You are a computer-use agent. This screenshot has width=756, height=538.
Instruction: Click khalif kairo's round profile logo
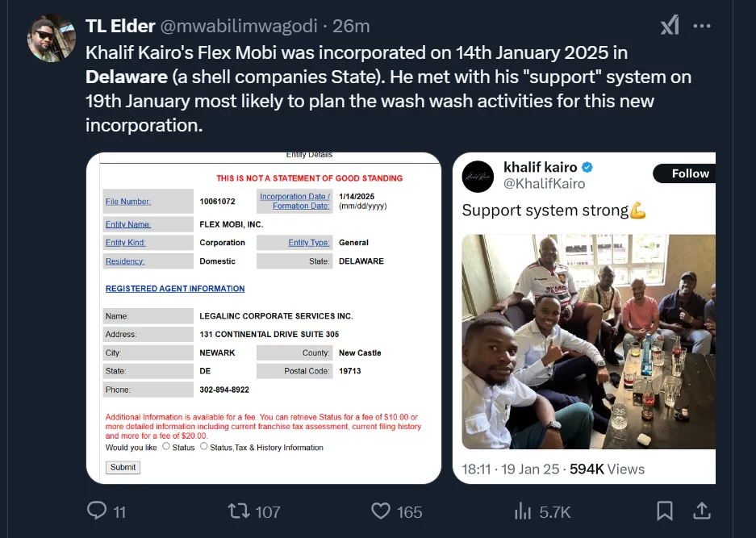click(478, 177)
